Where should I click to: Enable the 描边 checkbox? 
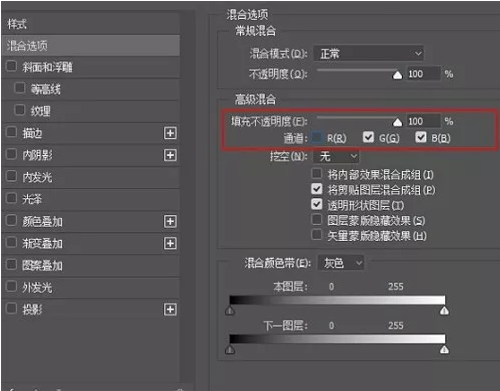click(11, 132)
